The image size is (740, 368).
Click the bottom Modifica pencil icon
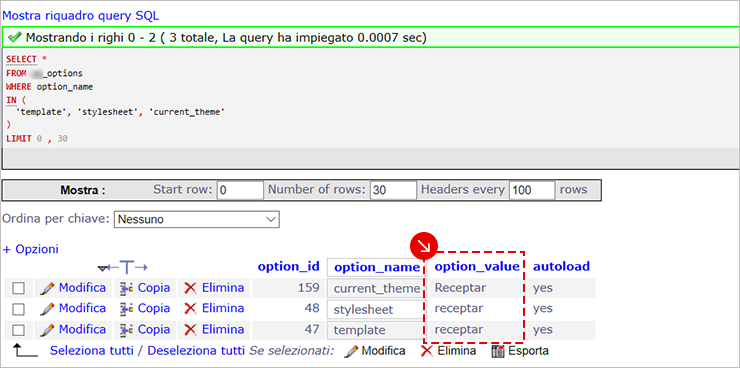[352, 351]
